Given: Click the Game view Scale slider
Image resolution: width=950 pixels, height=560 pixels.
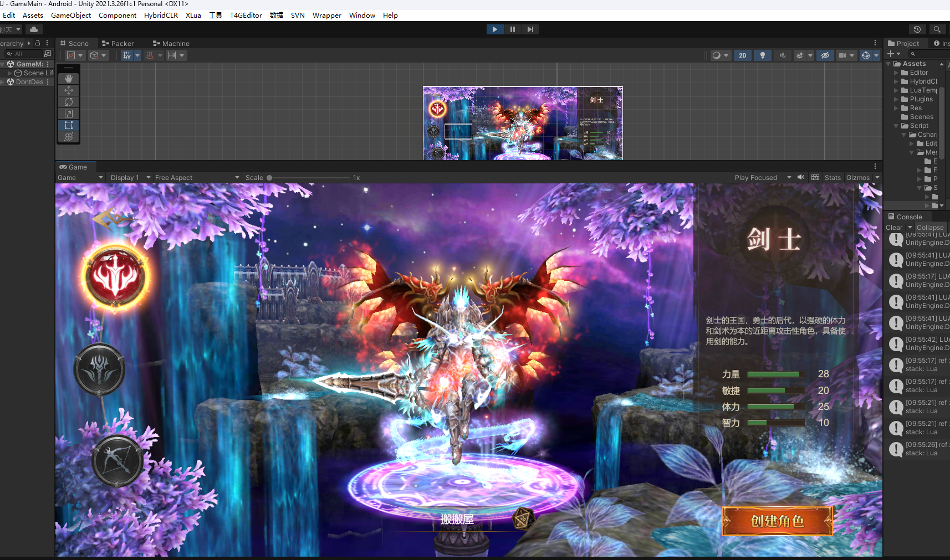Looking at the screenshot, I should (308, 178).
